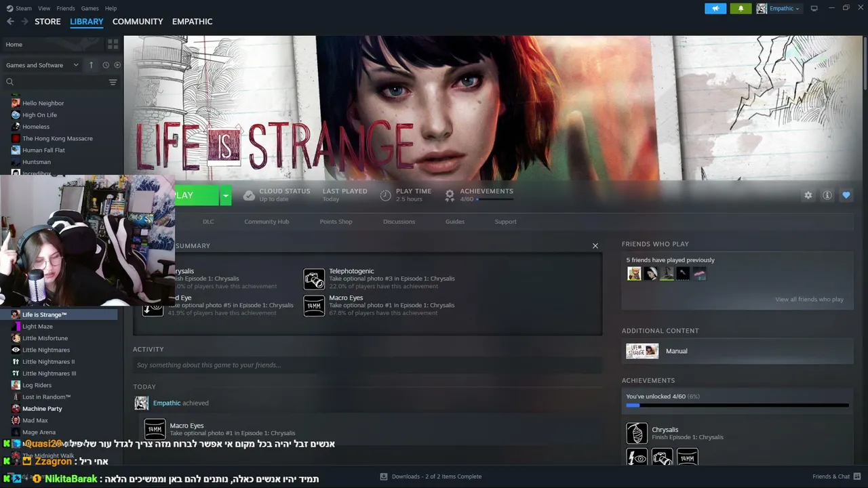Click the Downloads status icon in bottom bar
The image size is (868, 488).
pos(384,476)
